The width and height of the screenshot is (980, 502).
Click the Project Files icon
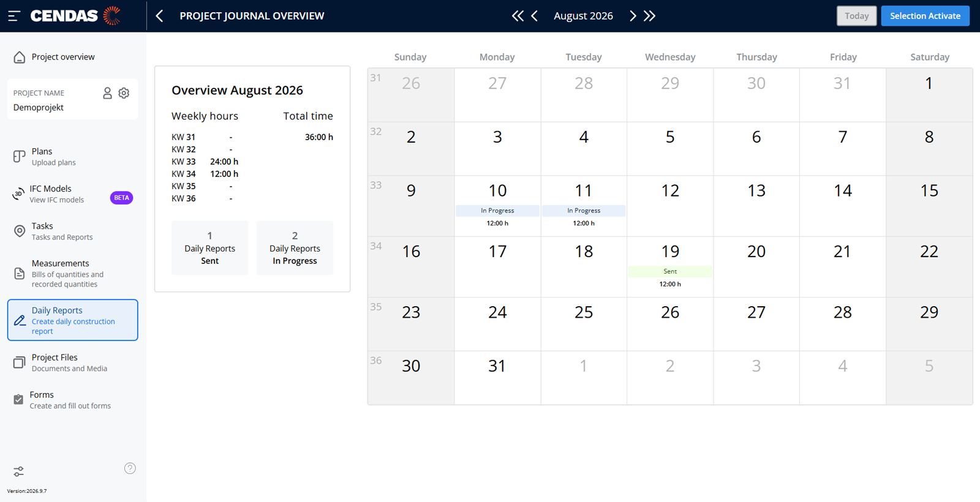(x=20, y=362)
